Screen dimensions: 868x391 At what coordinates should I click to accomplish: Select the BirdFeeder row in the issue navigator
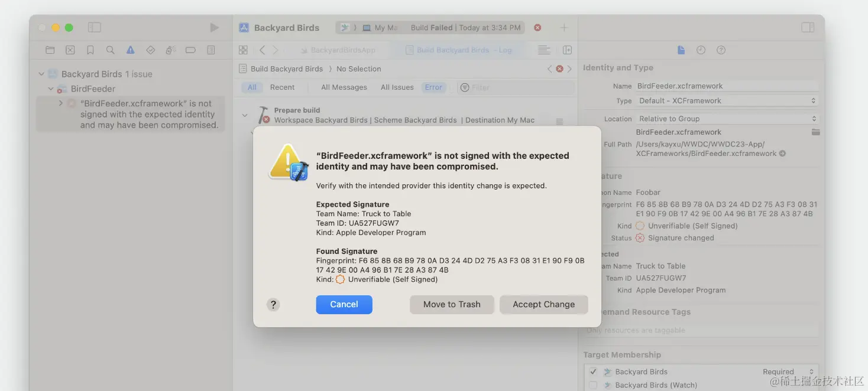pyautogui.click(x=130, y=89)
